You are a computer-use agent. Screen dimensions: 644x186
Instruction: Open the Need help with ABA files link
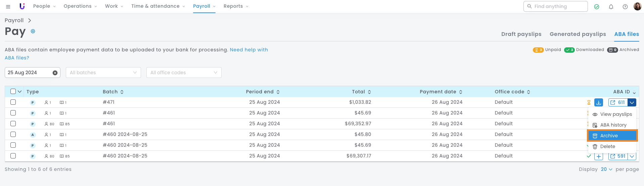[248, 50]
